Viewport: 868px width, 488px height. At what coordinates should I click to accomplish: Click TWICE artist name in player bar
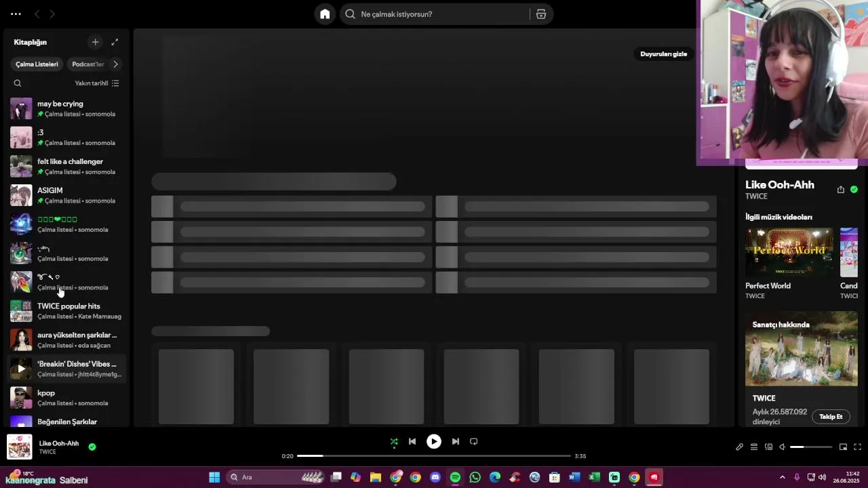tap(47, 452)
